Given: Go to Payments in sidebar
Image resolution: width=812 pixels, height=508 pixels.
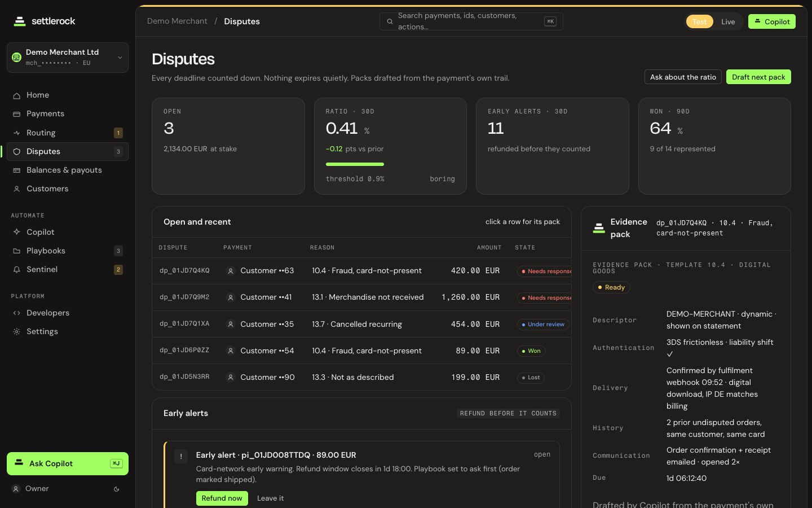Looking at the screenshot, I should coord(68,114).
